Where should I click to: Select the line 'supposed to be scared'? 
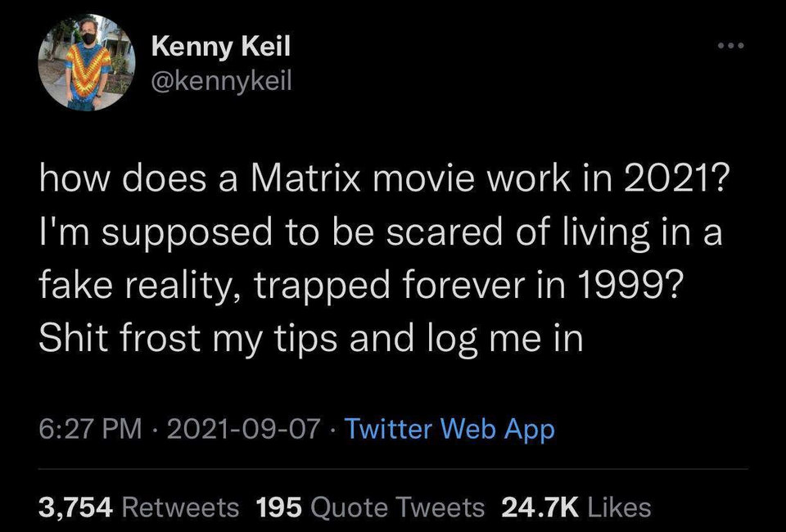coord(381,234)
